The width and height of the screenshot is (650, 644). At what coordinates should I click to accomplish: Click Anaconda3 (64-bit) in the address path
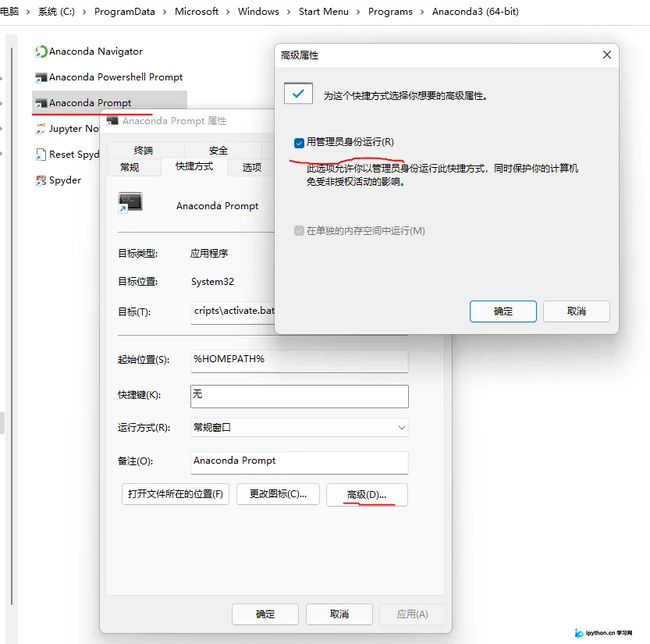pos(475,12)
